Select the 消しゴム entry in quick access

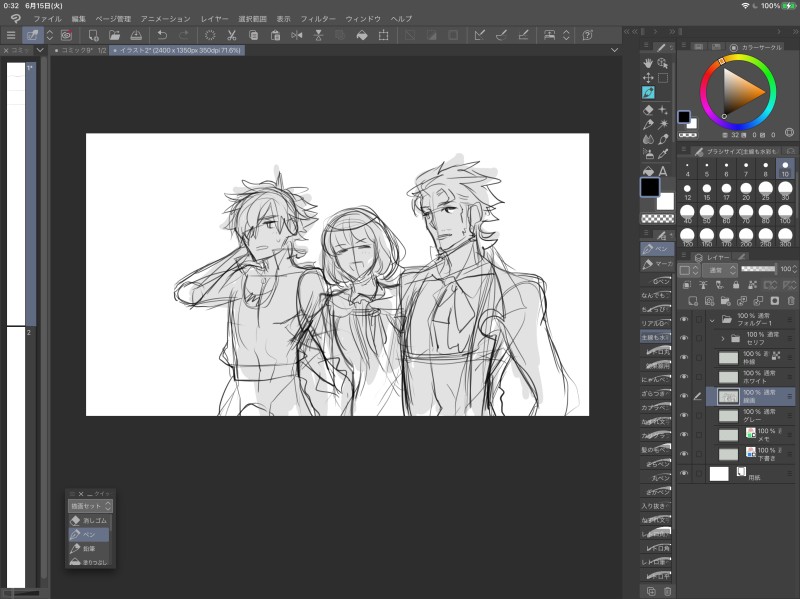89,521
